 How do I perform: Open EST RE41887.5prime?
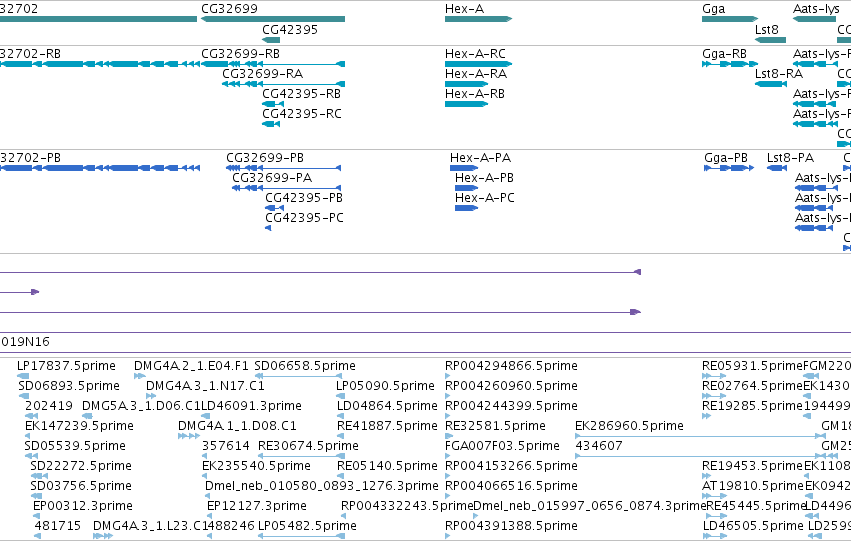pos(387,426)
